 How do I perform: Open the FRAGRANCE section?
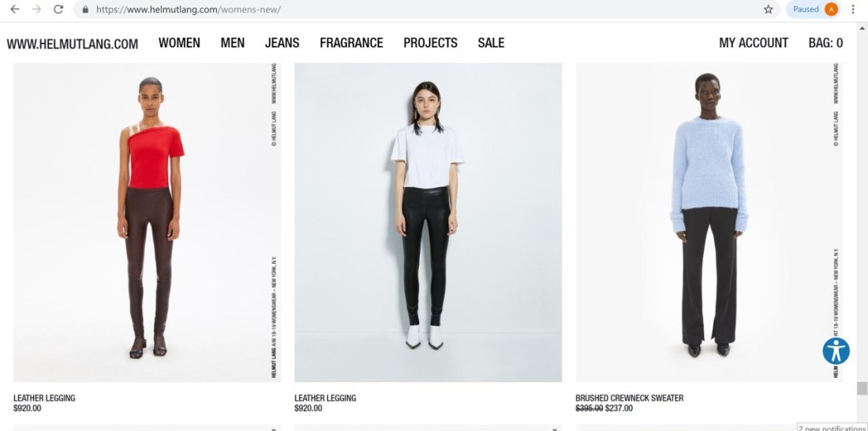click(351, 43)
